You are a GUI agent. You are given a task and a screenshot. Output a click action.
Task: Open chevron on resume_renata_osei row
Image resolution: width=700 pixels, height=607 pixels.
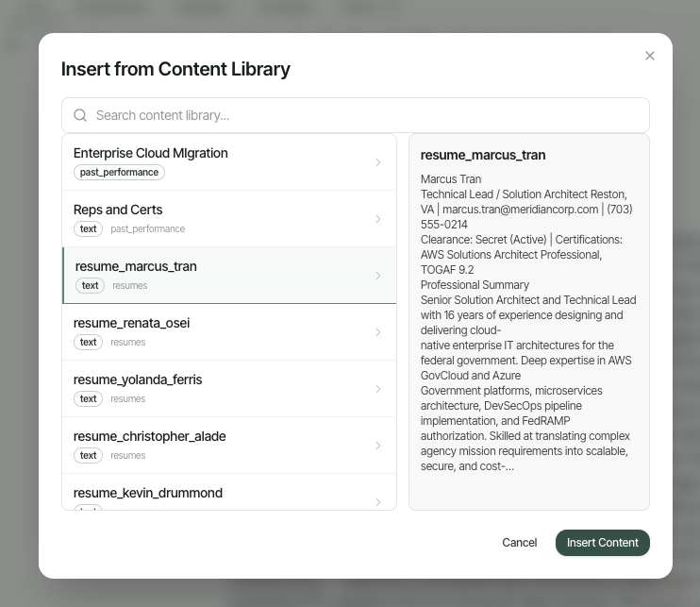(x=378, y=332)
